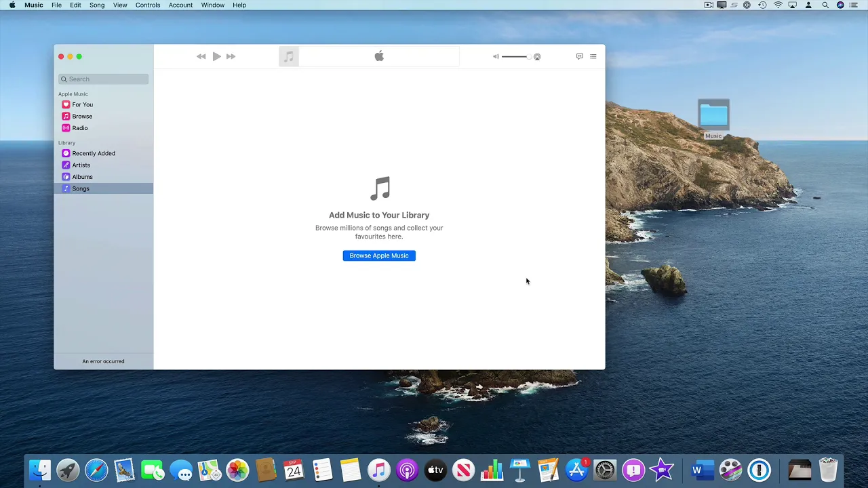
Task: Open the Edit menu
Action: click(75, 5)
